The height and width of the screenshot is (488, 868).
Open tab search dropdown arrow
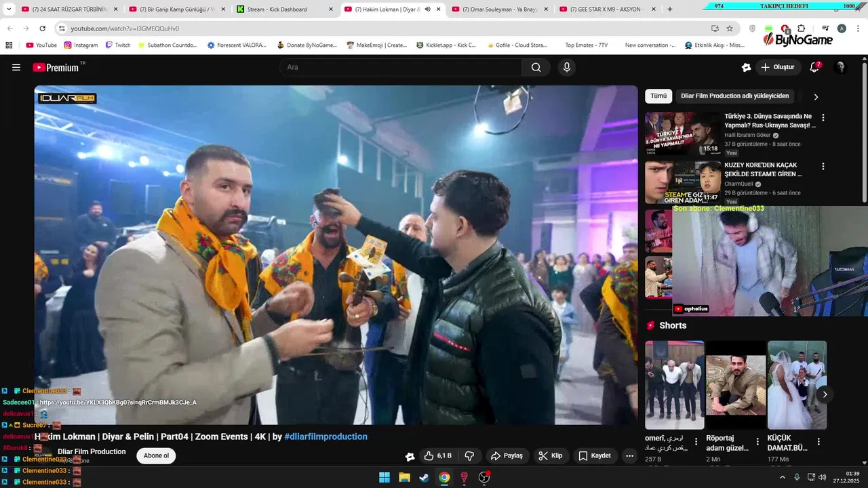point(9,9)
